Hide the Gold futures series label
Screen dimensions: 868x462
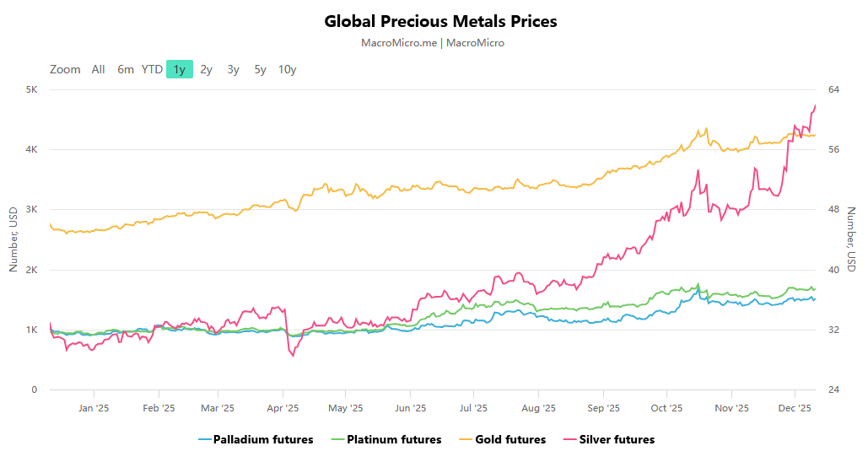[510, 439]
